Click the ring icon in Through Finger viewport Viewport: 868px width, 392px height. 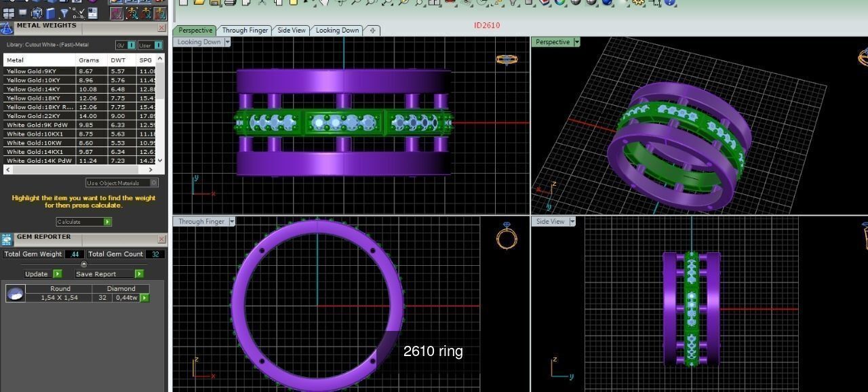pyautogui.click(x=507, y=237)
